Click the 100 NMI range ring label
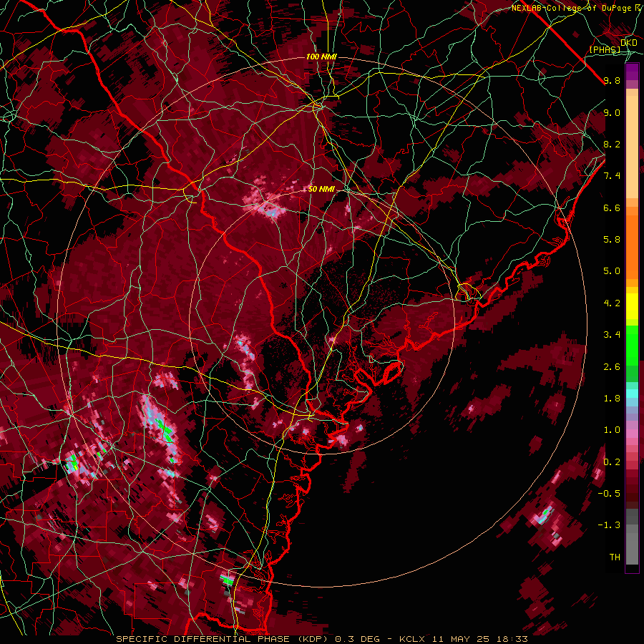 [x=321, y=57]
